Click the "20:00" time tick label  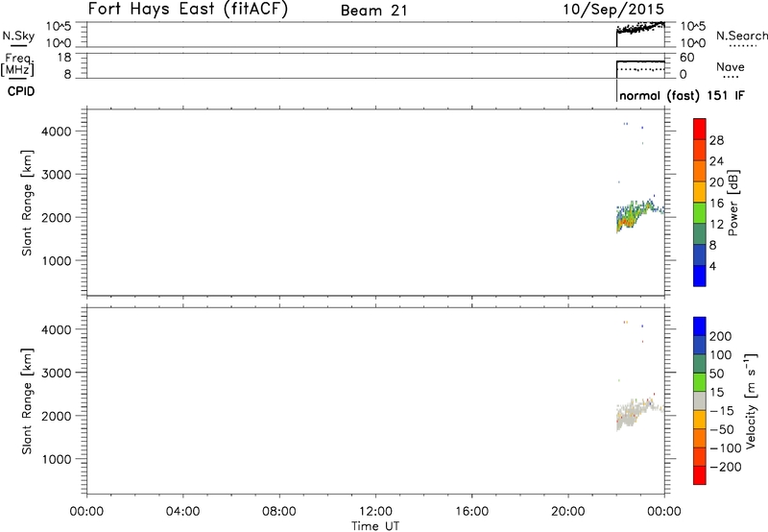(x=568, y=512)
